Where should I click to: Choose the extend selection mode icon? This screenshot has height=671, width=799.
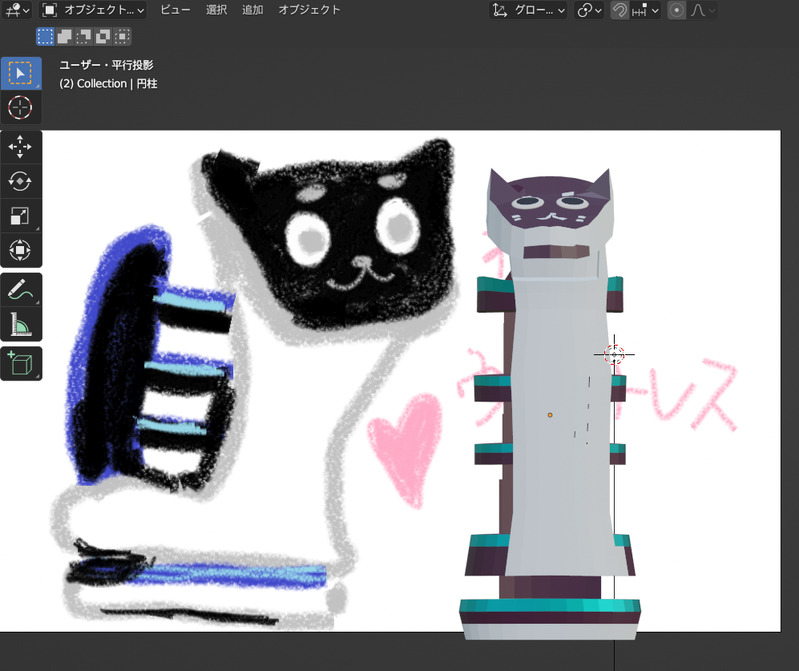click(x=64, y=36)
